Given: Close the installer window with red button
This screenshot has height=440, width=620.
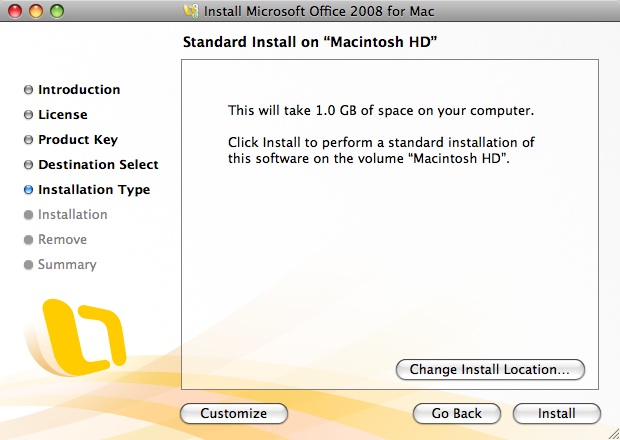Looking at the screenshot, I should point(15,11).
